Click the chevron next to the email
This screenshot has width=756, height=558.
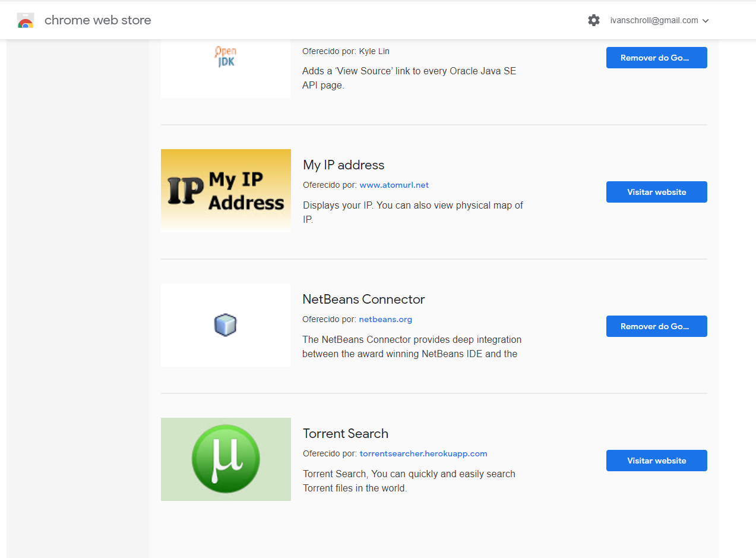pyautogui.click(x=706, y=21)
